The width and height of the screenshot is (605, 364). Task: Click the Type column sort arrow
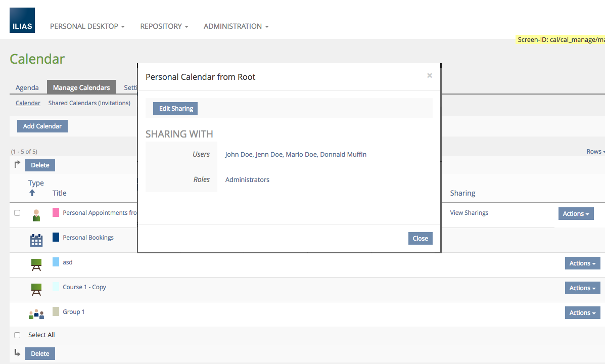32,193
